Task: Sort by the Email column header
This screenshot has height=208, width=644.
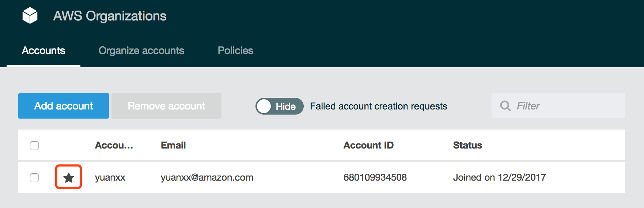Action: [173, 146]
